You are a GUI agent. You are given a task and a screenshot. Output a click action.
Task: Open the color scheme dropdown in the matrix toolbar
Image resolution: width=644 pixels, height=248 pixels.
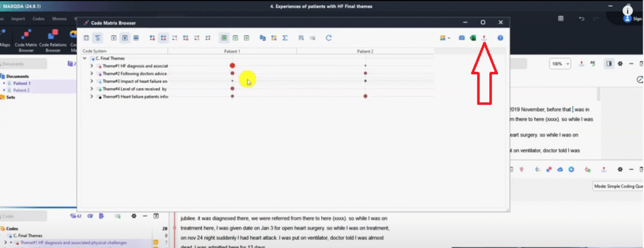[445, 38]
